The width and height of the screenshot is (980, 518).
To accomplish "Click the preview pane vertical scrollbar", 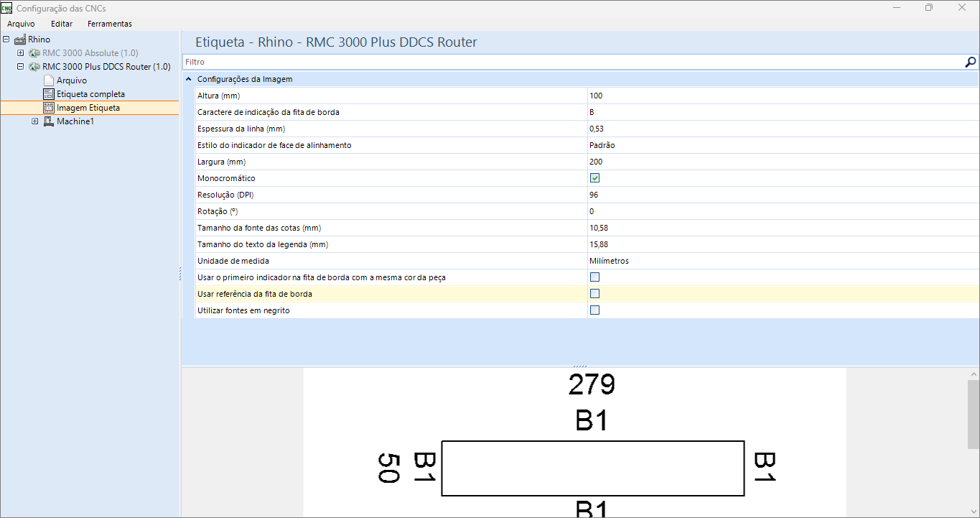I will pyautogui.click(x=973, y=415).
